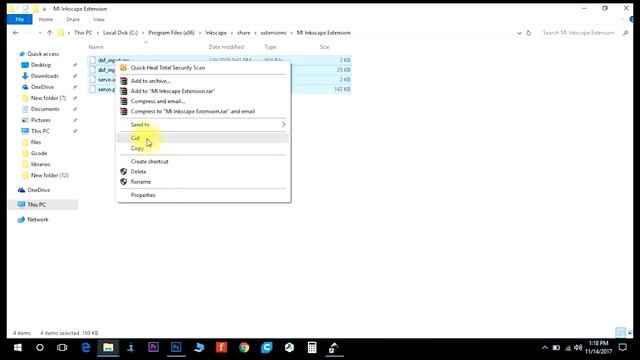
Task: Navigate to Inkscape in the breadcrumb
Action: point(216,33)
